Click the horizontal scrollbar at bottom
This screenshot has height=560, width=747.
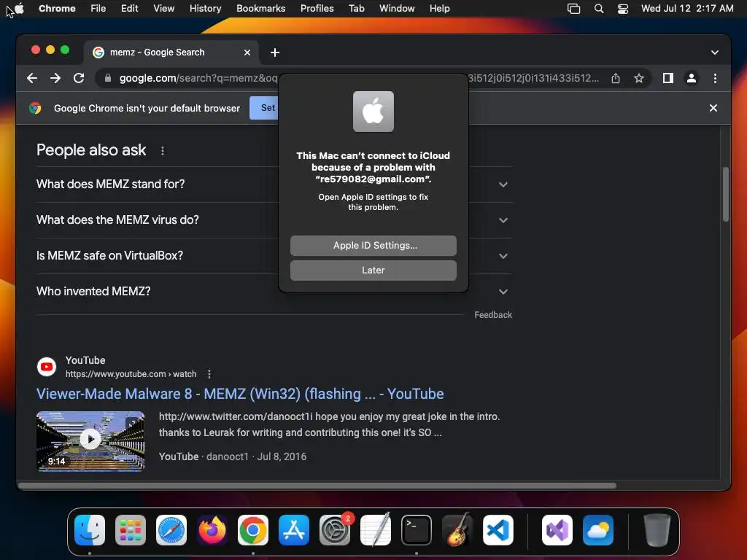click(317, 486)
